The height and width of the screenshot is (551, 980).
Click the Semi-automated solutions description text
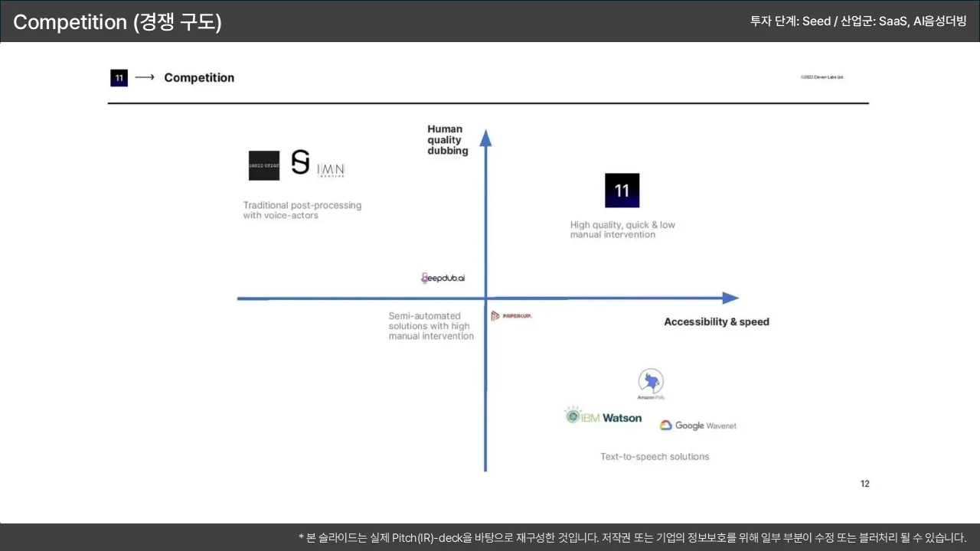pos(430,326)
